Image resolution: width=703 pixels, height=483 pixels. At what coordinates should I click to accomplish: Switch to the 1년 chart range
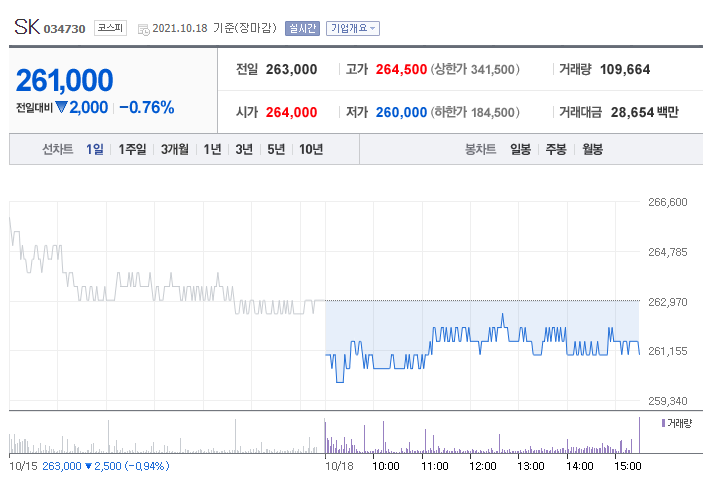213,149
